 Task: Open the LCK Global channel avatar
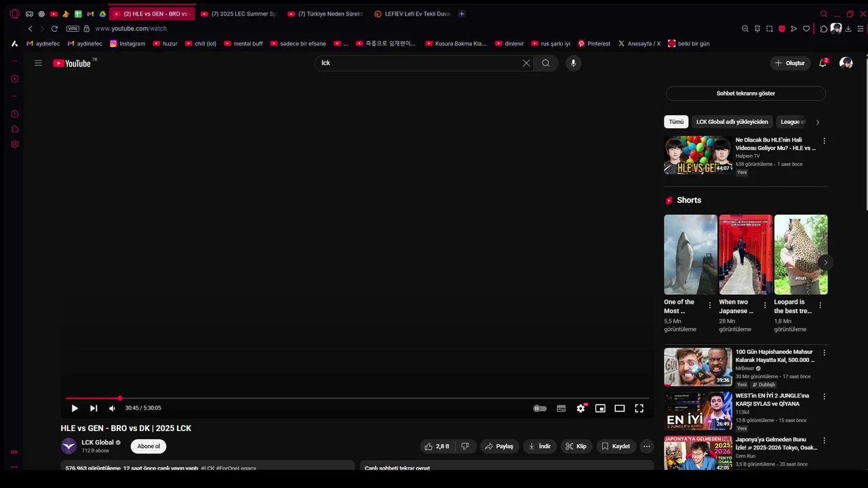[x=68, y=446]
